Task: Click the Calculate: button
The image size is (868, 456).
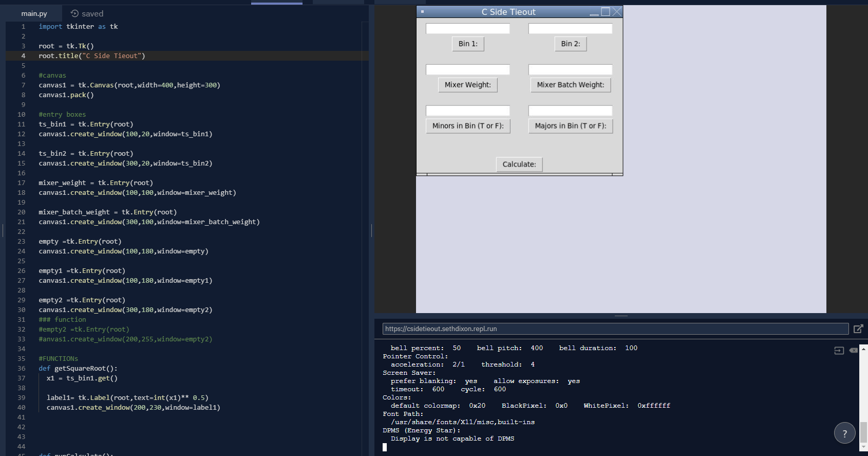Action: pyautogui.click(x=519, y=165)
